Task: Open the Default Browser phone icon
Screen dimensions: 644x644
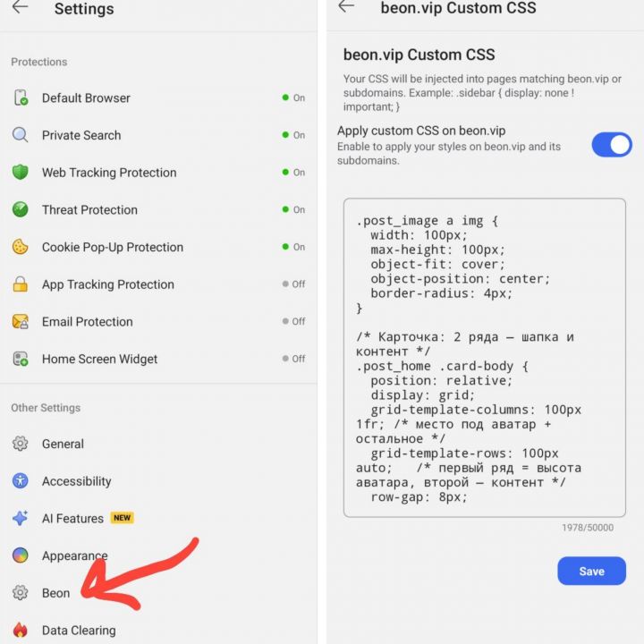Action: pos(21,97)
